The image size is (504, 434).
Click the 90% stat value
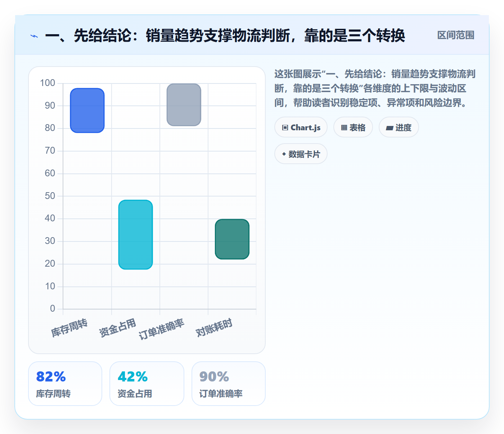tap(215, 377)
